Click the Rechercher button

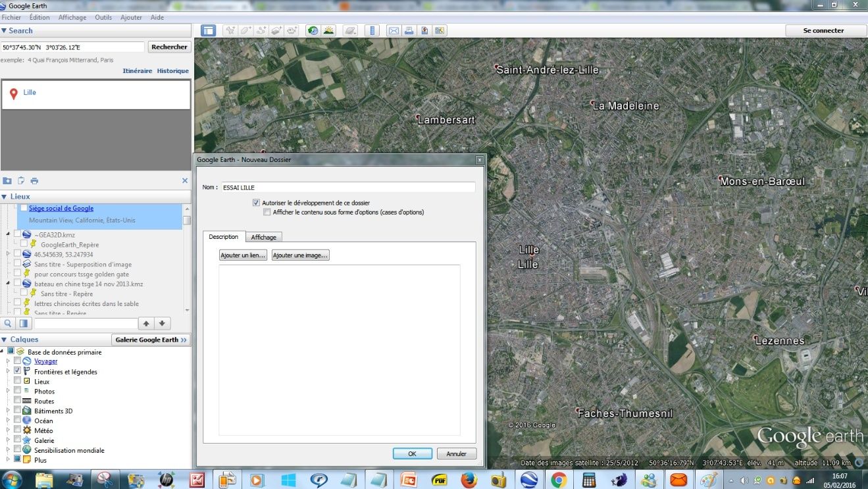click(x=169, y=47)
